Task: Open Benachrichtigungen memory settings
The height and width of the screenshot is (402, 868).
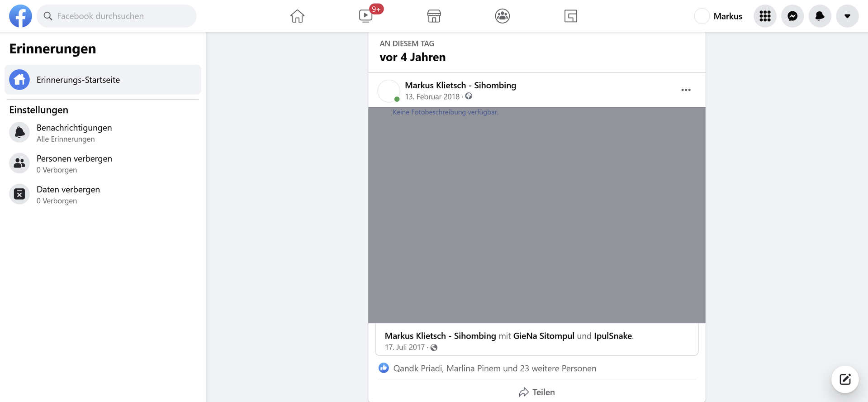Action: 74,133
